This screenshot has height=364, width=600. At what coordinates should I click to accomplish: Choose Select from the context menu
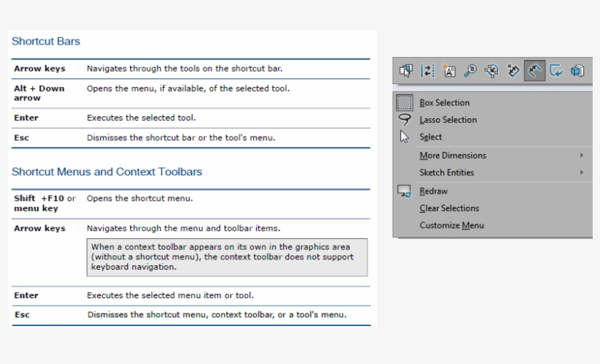pos(430,137)
